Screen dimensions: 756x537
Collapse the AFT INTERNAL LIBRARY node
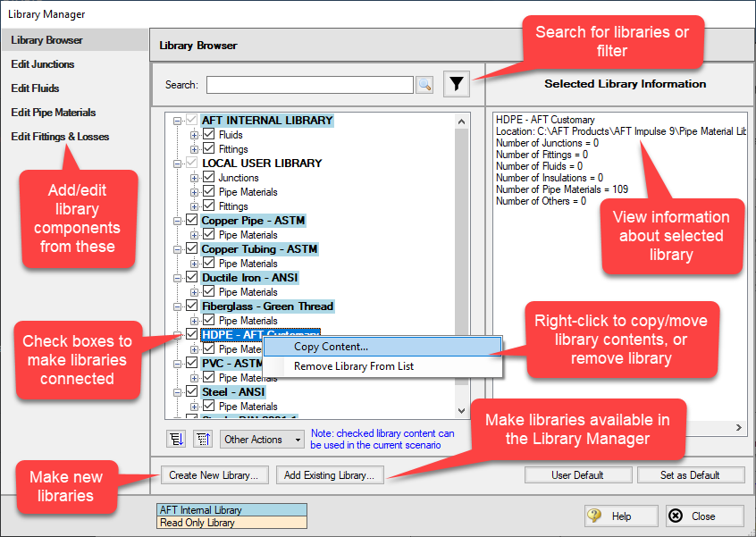tap(178, 121)
